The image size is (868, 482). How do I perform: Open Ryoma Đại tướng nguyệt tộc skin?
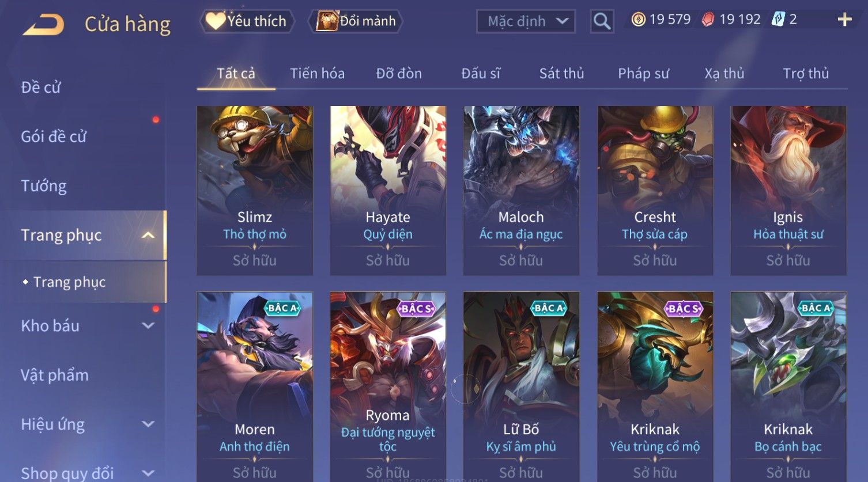point(388,387)
